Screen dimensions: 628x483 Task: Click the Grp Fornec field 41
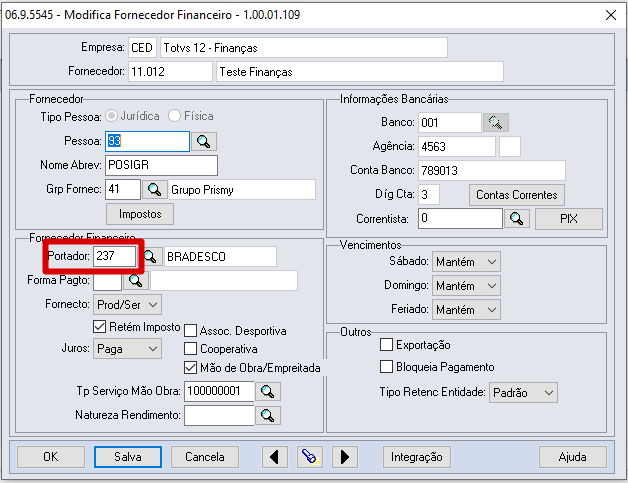[x=123, y=189]
